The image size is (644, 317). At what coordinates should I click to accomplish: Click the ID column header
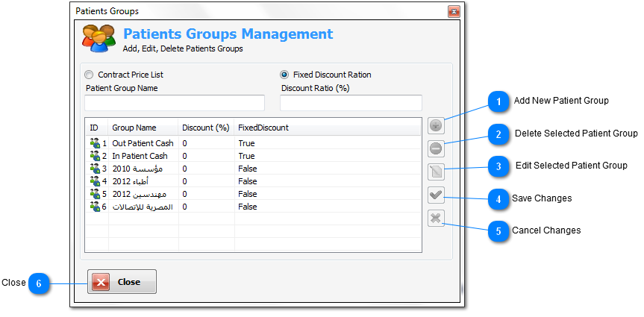pyautogui.click(x=94, y=128)
